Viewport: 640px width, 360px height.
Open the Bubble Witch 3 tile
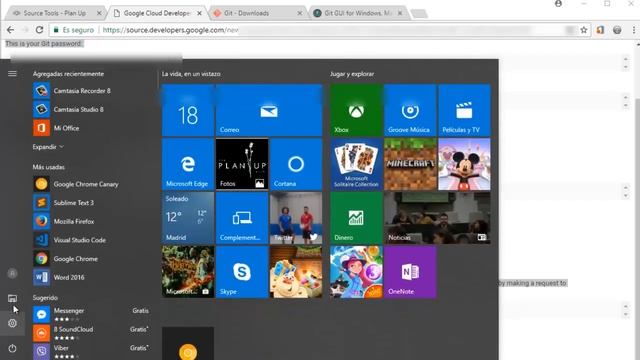coord(356,272)
